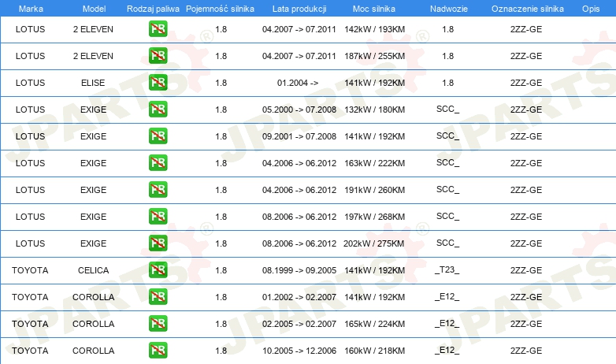
Task: Click the fuel icon in the COROLLA 160kW row
Action: pos(158,350)
